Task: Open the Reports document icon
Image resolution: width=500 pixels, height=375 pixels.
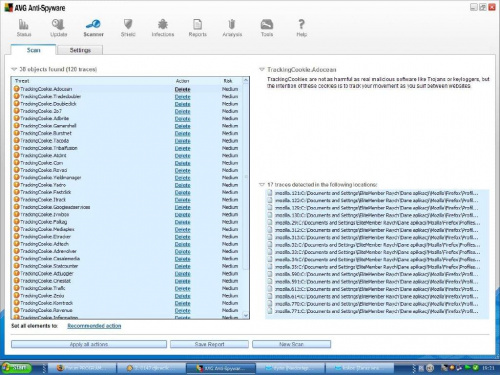Action: tap(198, 27)
